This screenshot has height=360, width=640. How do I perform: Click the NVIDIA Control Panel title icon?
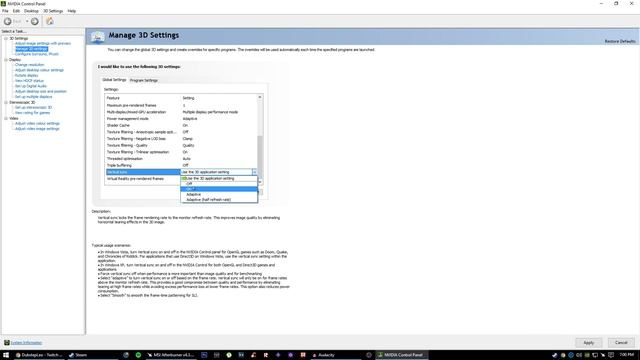[3, 4]
